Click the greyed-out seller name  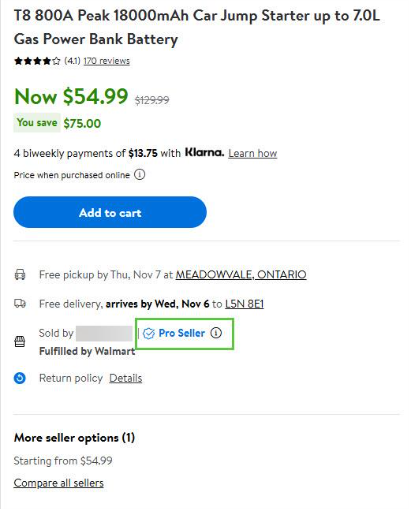click(x=104, y=333)
